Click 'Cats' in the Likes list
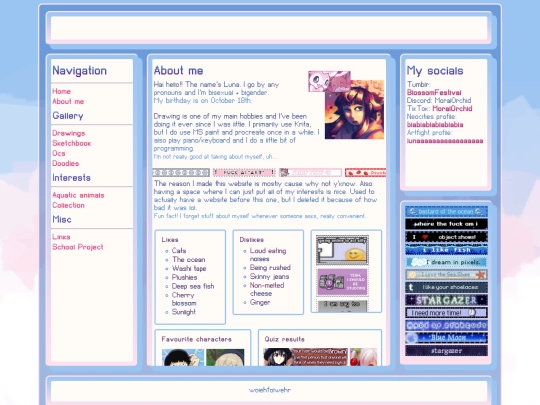The width and height of the screenshot is (540, 405). pos(179,250)
